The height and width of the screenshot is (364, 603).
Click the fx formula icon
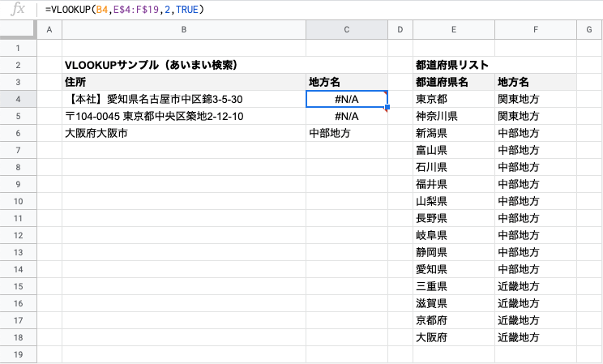click(x=18, y=9)
